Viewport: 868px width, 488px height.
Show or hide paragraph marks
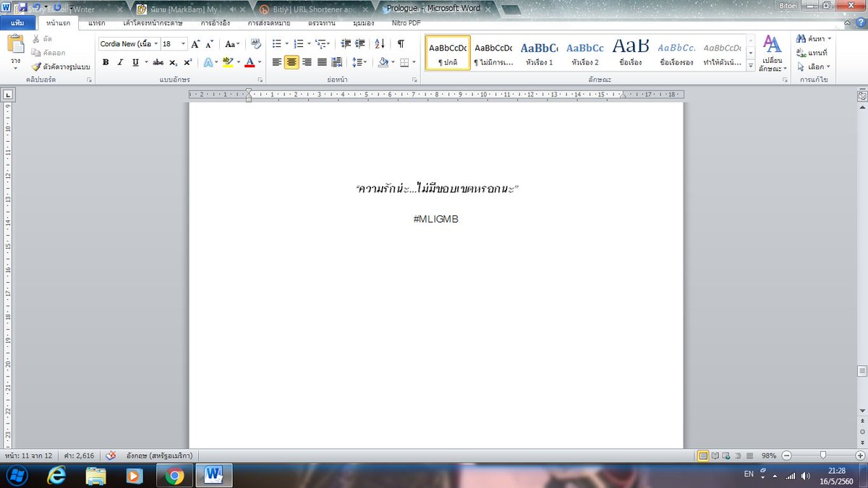pos(401,44)
